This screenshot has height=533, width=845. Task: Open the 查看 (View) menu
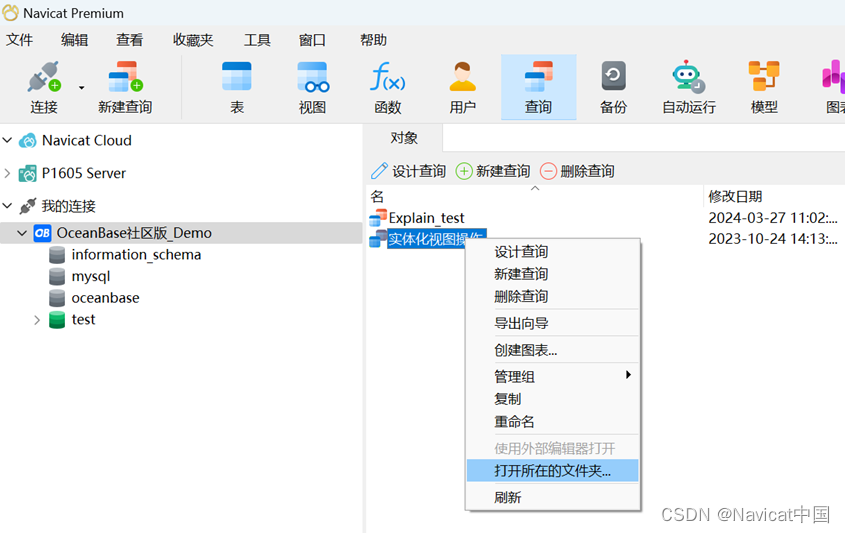click(129, 40)
